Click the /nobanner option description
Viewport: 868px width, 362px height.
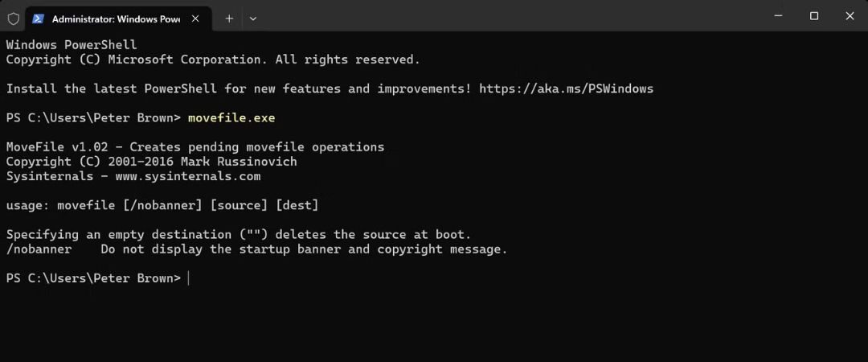(x=304, y=249)
